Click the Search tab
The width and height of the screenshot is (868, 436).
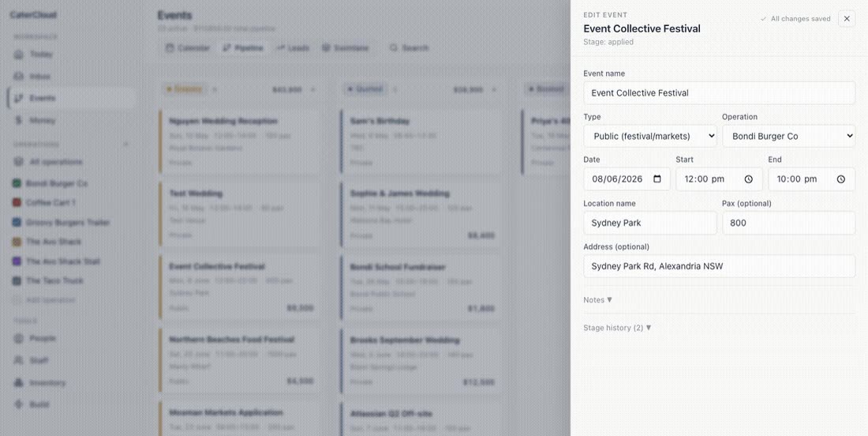(x=409, y=48)
